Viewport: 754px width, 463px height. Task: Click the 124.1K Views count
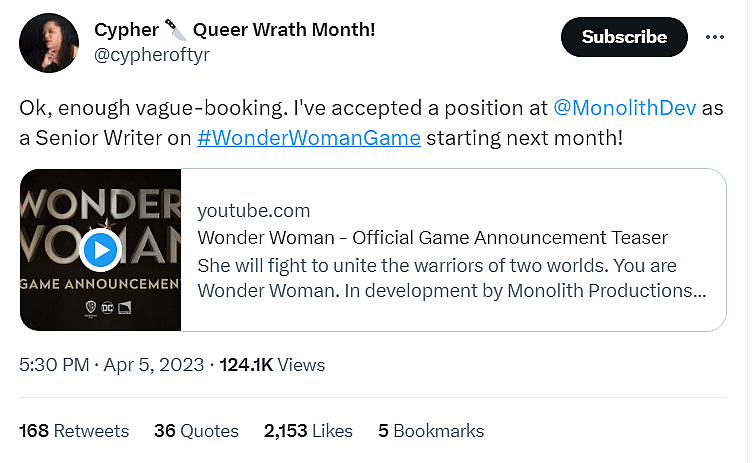(272, 365)
